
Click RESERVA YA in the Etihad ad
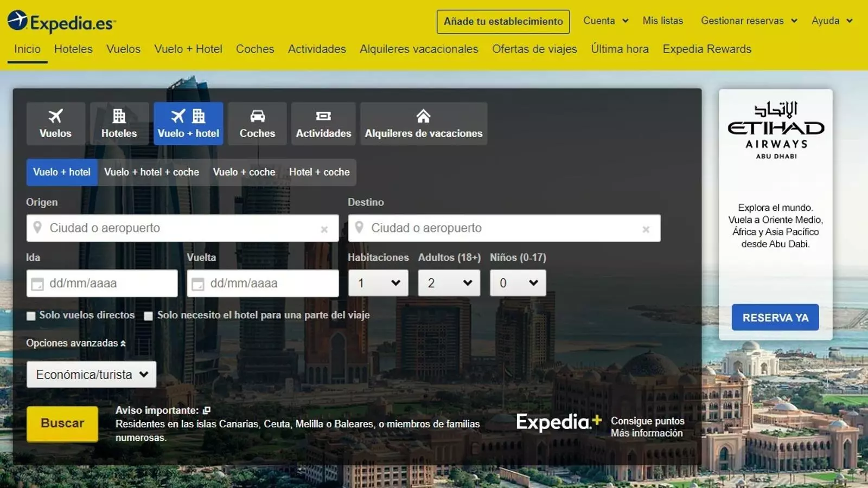point(775,318)
